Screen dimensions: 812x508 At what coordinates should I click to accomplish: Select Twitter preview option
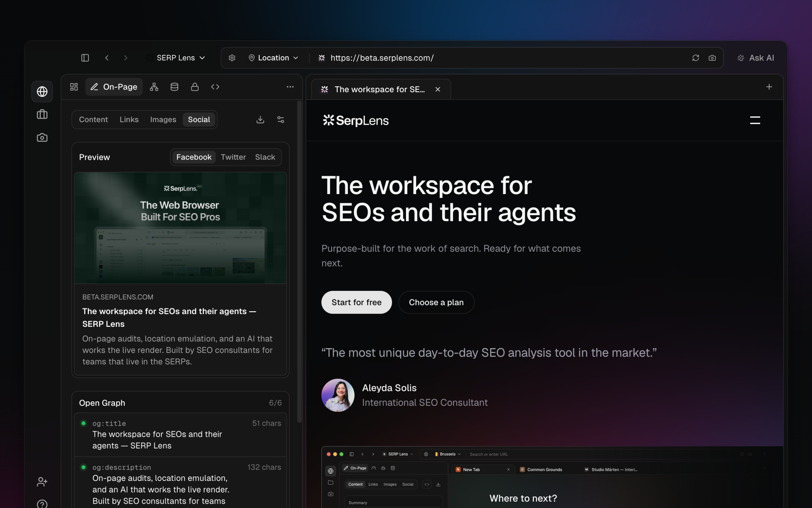pos(233,157)
